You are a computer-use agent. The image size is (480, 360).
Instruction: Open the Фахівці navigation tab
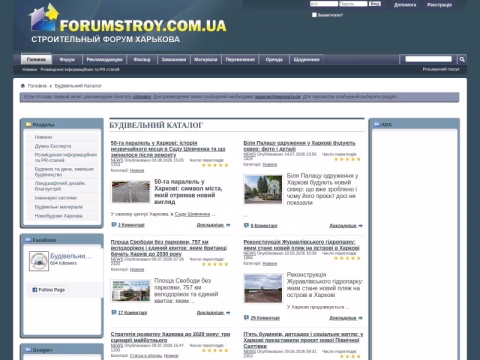142,59
